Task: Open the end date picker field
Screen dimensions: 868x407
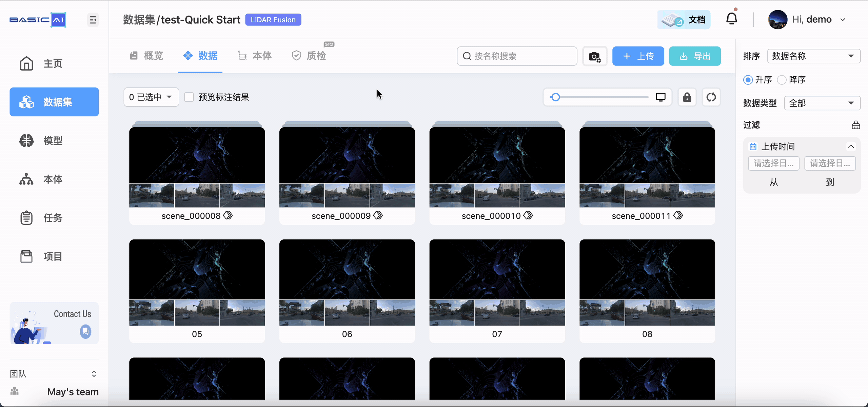Action: (x=830, y=163)
